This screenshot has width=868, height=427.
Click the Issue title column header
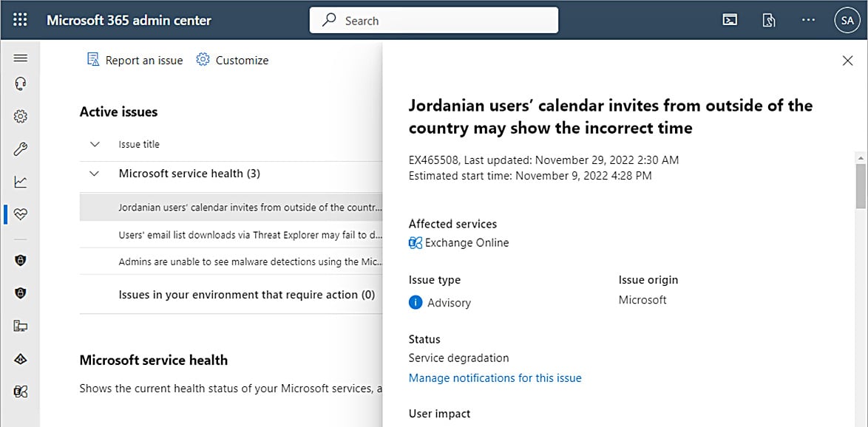point(139,144)
